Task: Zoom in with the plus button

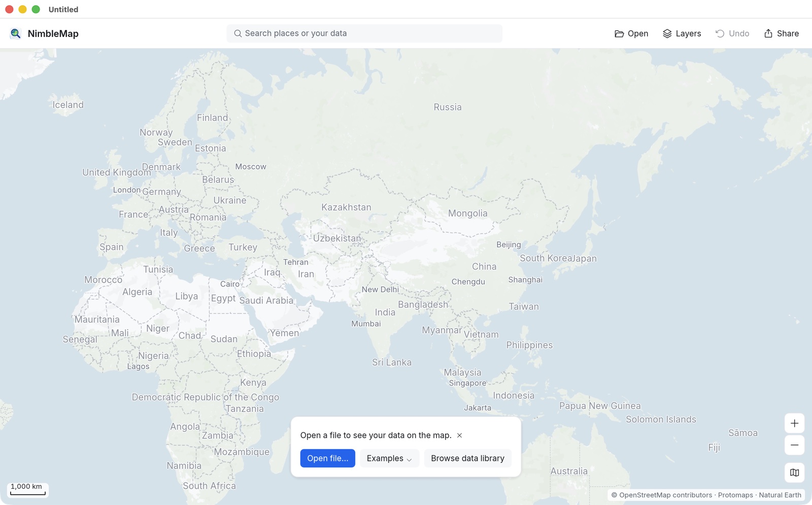Action: click(x=794, y=423)
